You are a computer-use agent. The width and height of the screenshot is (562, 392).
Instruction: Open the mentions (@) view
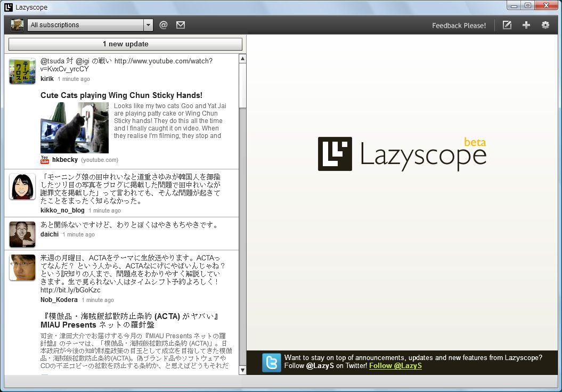click(x=163, y=25)
